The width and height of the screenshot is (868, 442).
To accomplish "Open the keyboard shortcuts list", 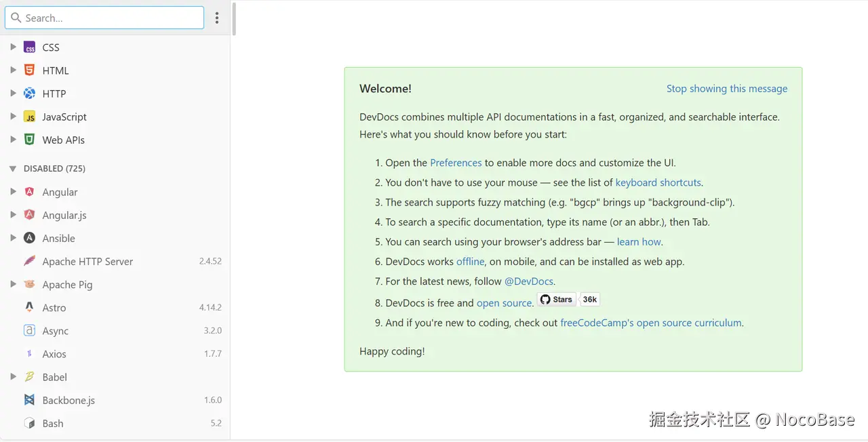I will tap(658, 182).
